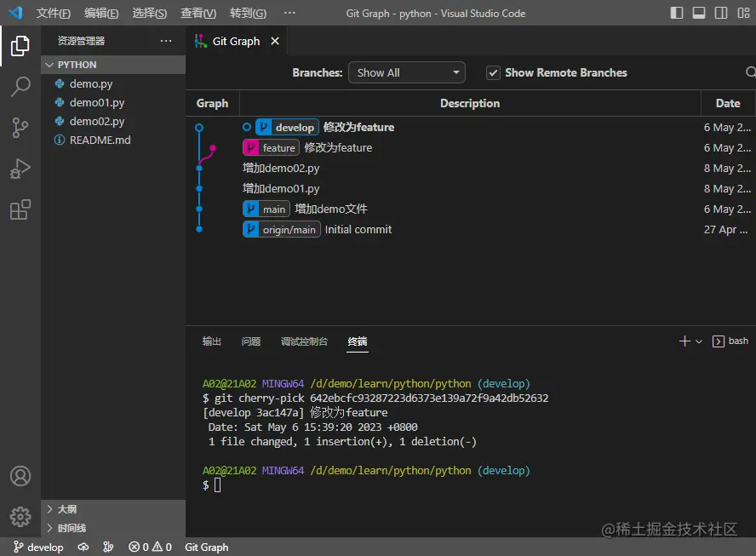Open the Manage gear icon
This screenshot has width=756, height=556.
click(20, 516)
